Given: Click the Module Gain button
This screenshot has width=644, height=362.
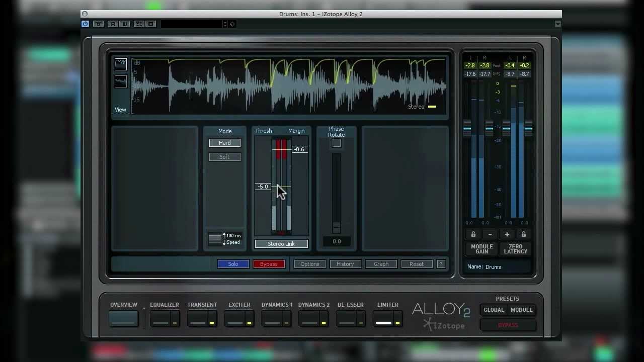Looking at the screenshot, I should (481, 249).
